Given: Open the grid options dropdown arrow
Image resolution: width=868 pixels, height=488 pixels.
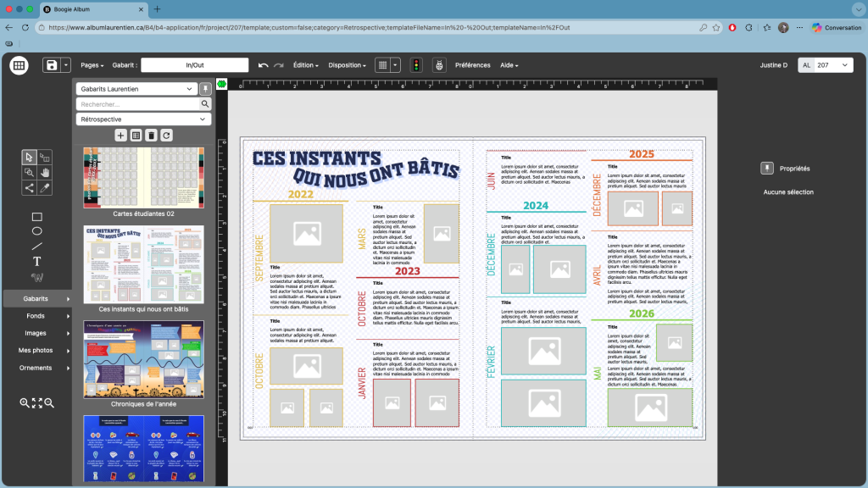Looking at the screenshot, I should pos(395,65).
